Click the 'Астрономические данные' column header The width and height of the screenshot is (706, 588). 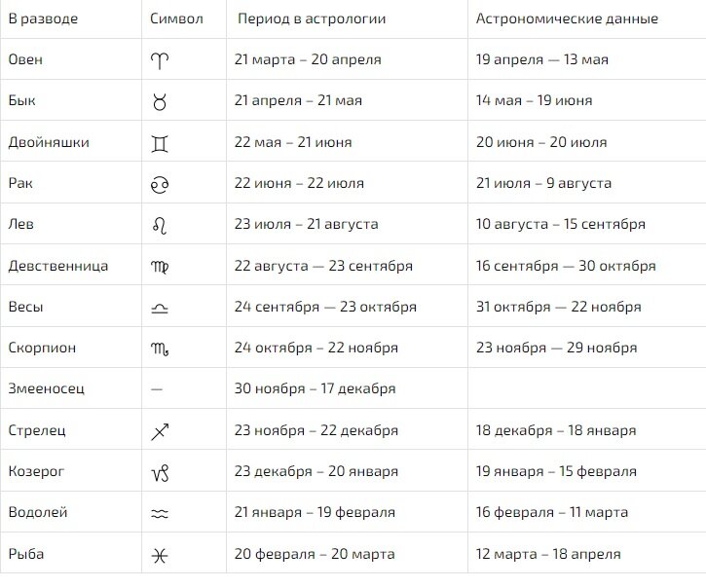point(567,18)
